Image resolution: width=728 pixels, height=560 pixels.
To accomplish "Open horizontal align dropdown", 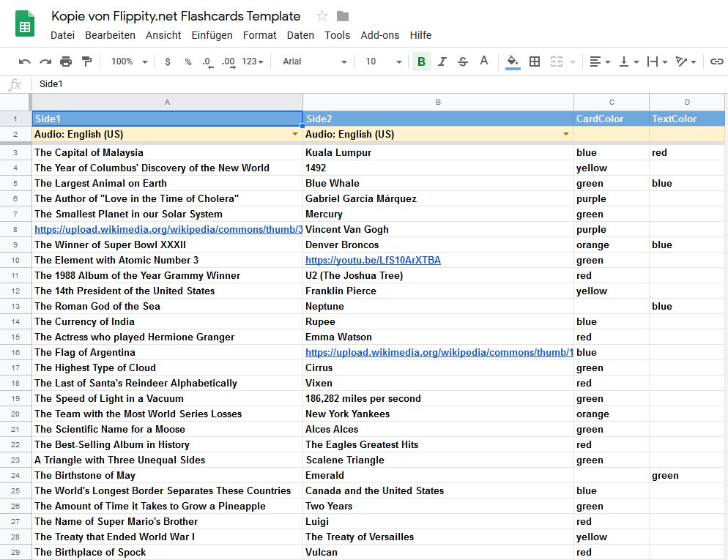I will 599,61.
